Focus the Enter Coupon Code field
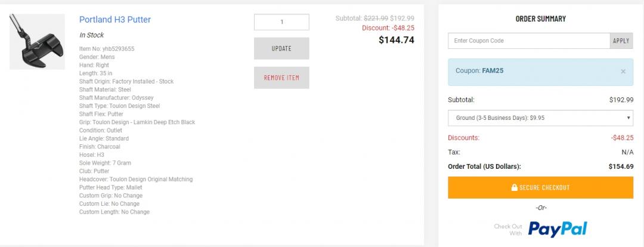 click(529, 41)
